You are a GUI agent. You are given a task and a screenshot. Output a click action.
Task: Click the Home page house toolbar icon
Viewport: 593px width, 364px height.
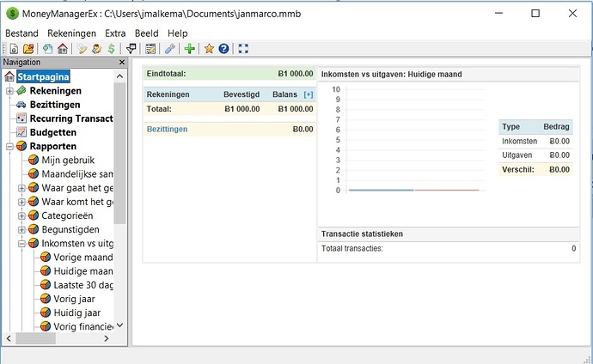click(x=63, y=49)
